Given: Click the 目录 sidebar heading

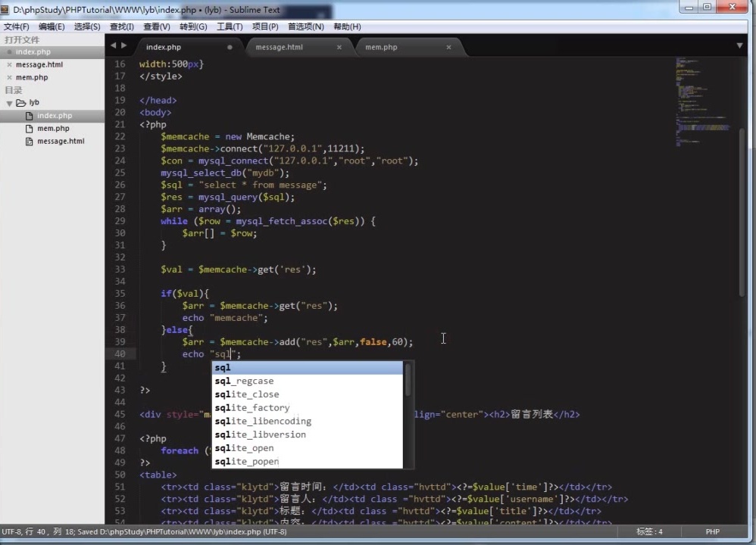Looking at the screenshot, I should point(14,90).
